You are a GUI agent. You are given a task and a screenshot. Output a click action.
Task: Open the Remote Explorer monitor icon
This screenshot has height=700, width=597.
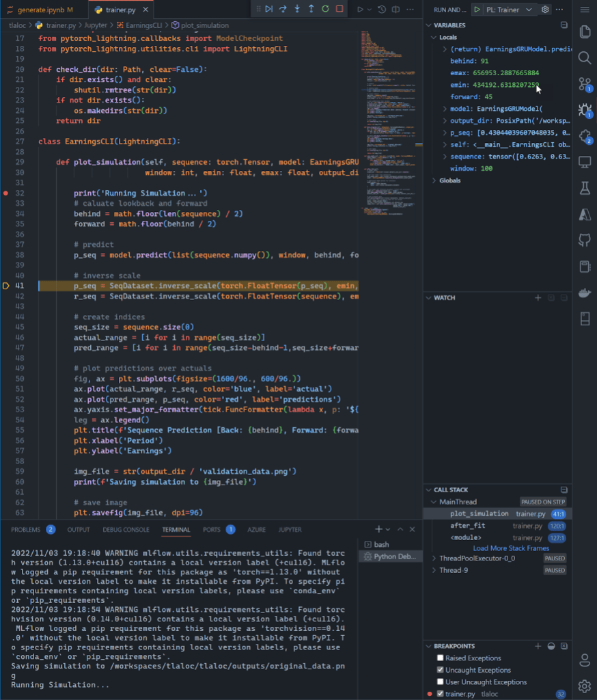(585, 162)
